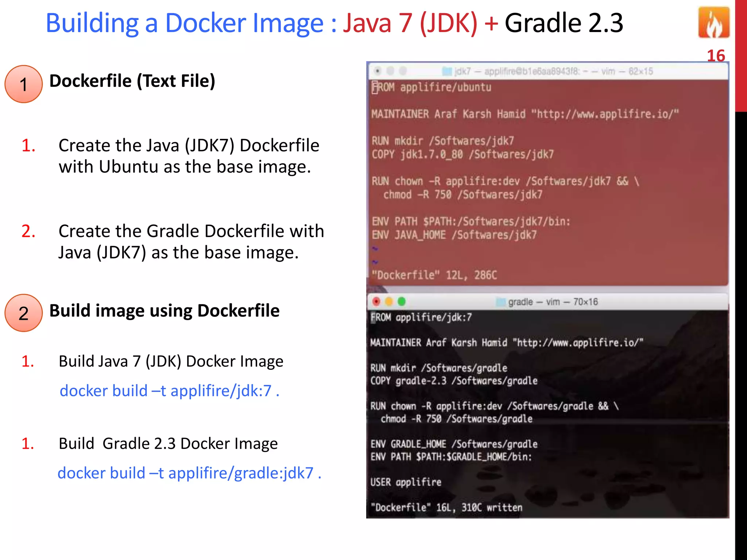Click 'chmod -R 750 /Softwares/gradle' line
Screen dimensions: 747x560
click(x=457, y=419)
